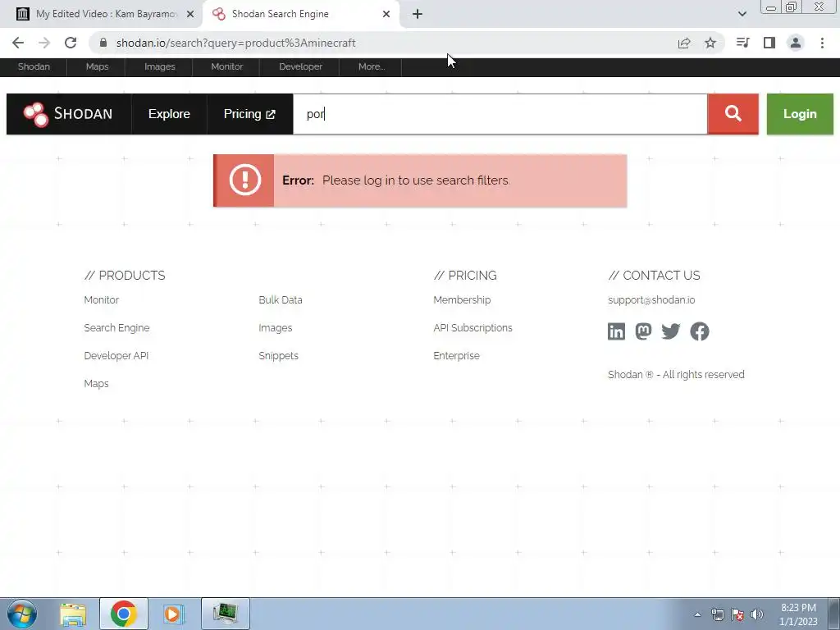The width and height of the screenshot is (840, 630).
Task: Open the Developer API footer link
Action: 116,356
